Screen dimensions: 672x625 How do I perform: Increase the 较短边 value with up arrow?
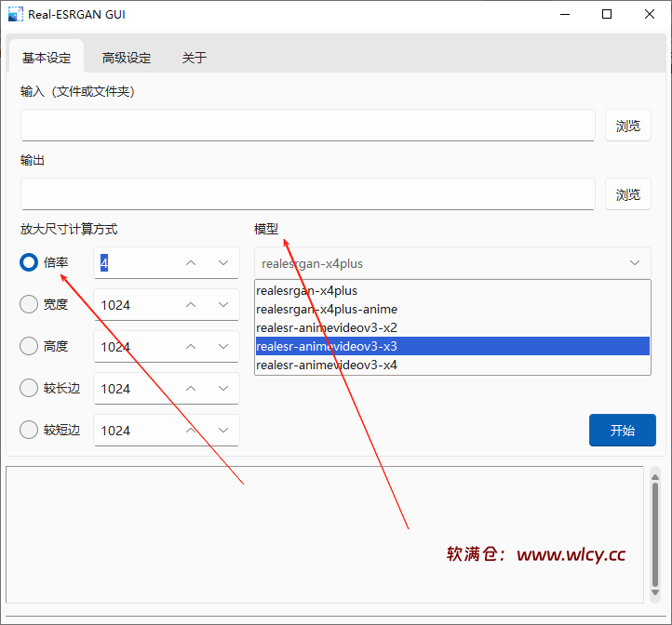[191, 430]
